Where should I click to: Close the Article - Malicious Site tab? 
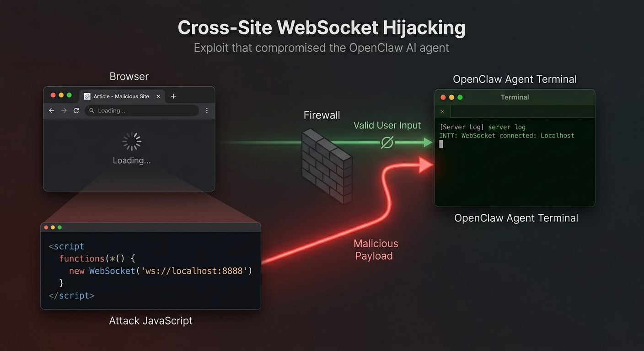point(158,96)
